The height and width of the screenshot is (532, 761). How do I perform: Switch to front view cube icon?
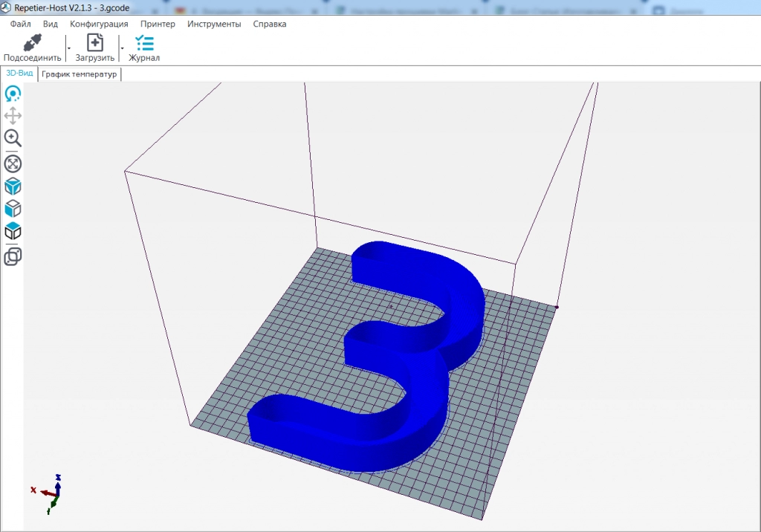(x=13, y=209)
